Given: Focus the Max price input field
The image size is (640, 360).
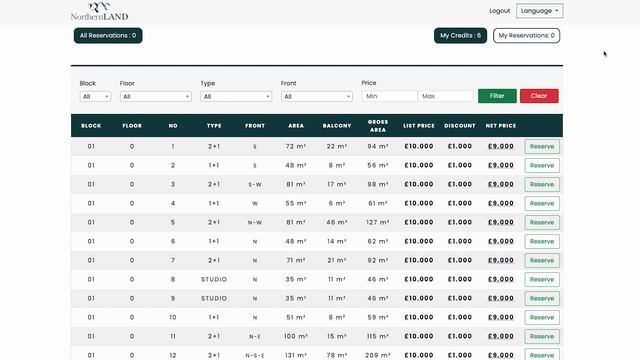Looking at the screenshot, I should [446, 96].
